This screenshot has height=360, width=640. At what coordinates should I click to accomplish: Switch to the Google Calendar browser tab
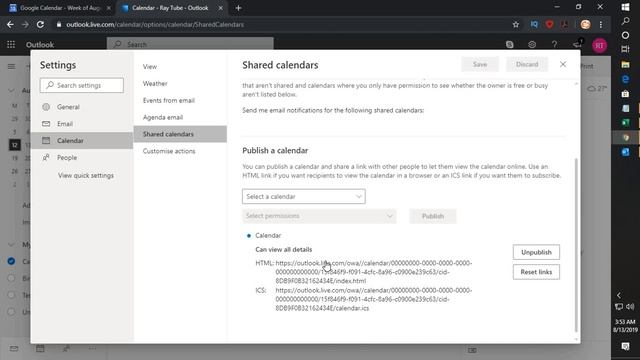click(59, 8)
